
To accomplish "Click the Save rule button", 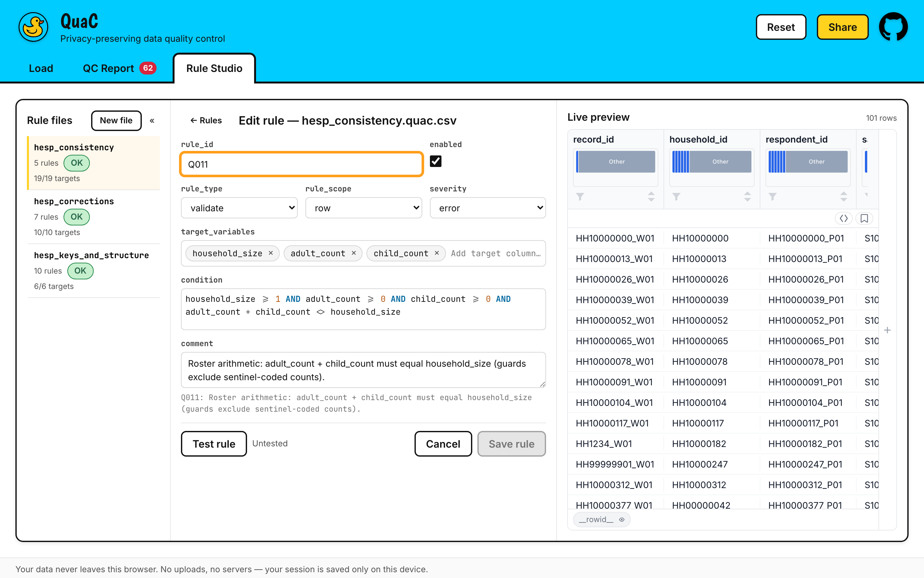I will click(x=511, y=444).
